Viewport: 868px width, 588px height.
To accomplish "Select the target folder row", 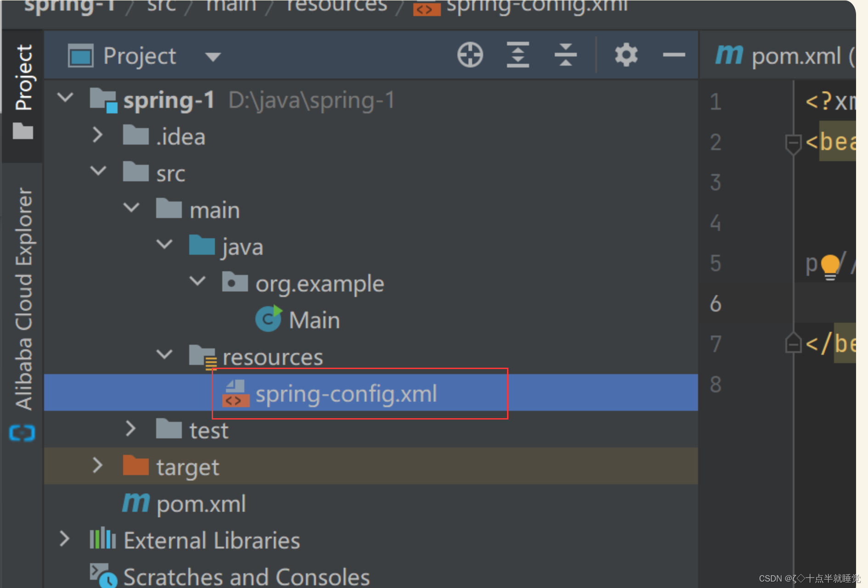I will [371, 466].
